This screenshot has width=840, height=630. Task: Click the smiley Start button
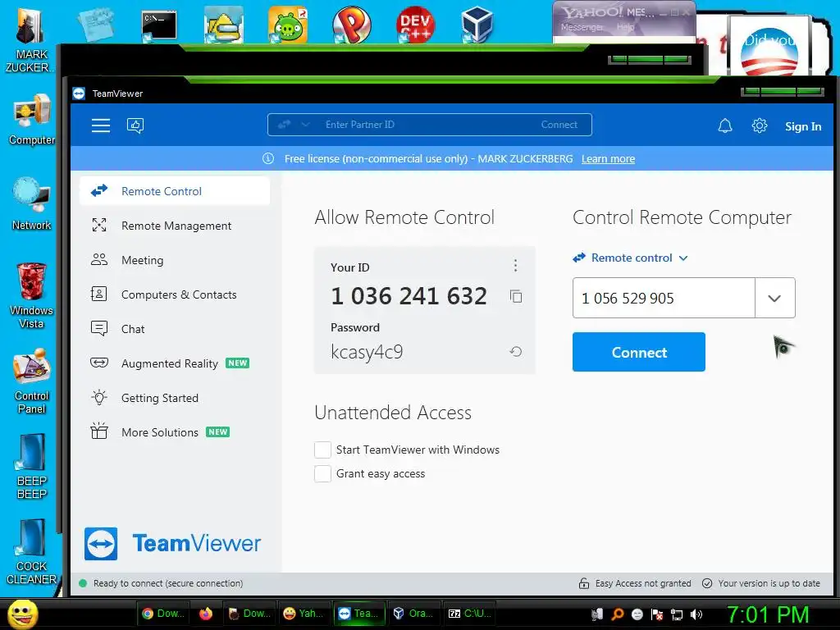pos(22,614)
